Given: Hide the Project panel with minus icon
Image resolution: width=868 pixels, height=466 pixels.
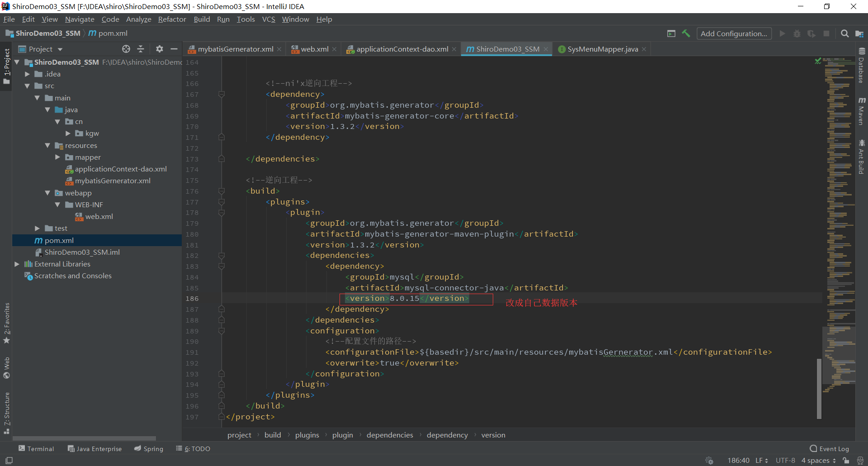Looking at the screenshot, I should click(174, 49).
